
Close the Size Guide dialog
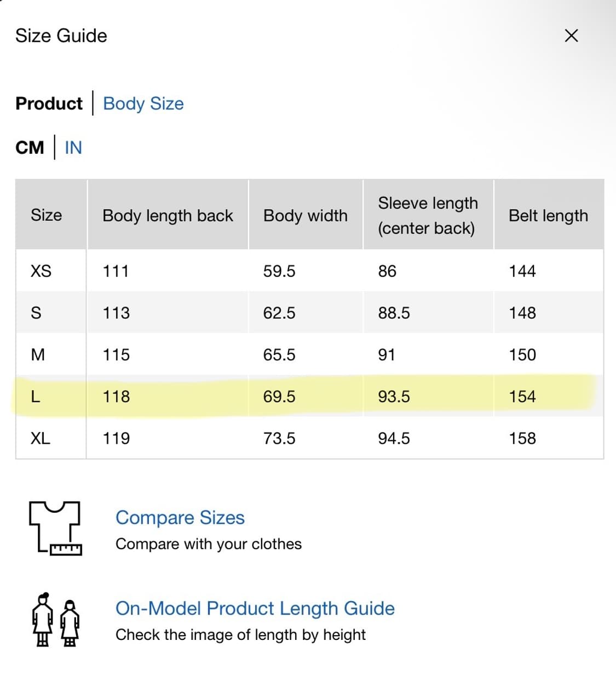571,36
